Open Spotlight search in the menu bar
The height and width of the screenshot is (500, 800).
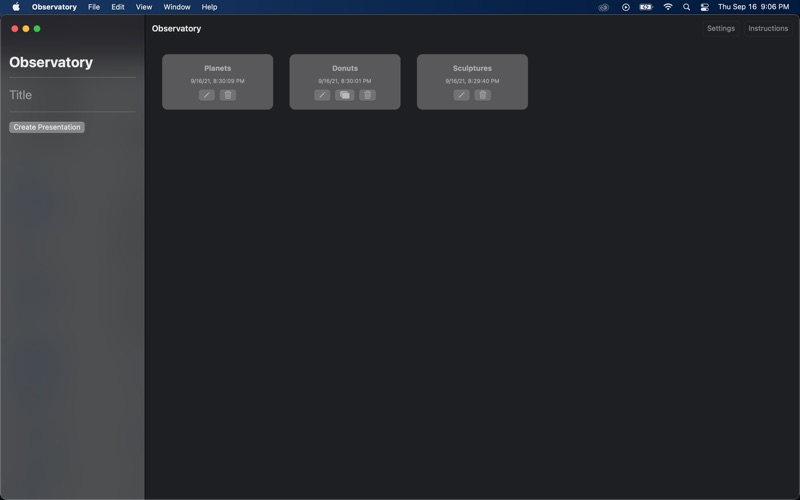(686, 7)
